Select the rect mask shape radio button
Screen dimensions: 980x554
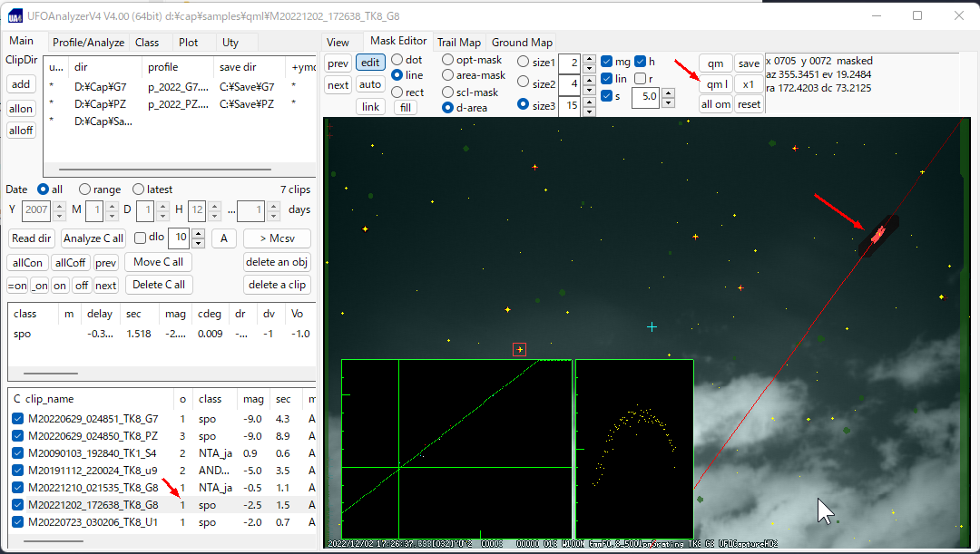(397, 92)
